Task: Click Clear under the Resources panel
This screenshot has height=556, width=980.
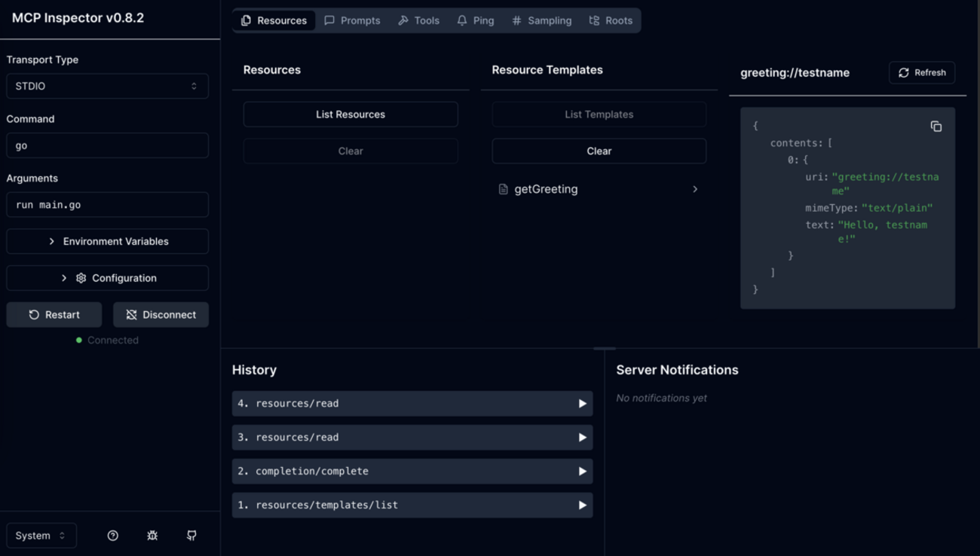Action: pos(351,151)
